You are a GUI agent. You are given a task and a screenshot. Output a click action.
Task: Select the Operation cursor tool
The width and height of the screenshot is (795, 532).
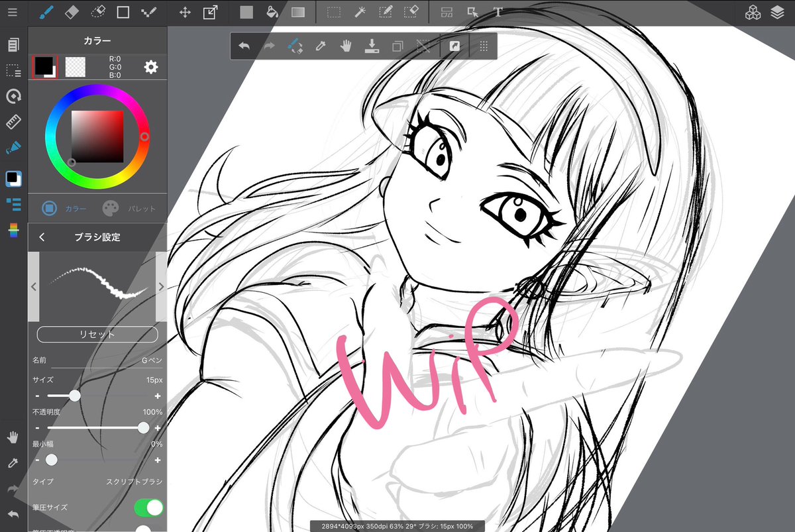(x=472, y=12)
